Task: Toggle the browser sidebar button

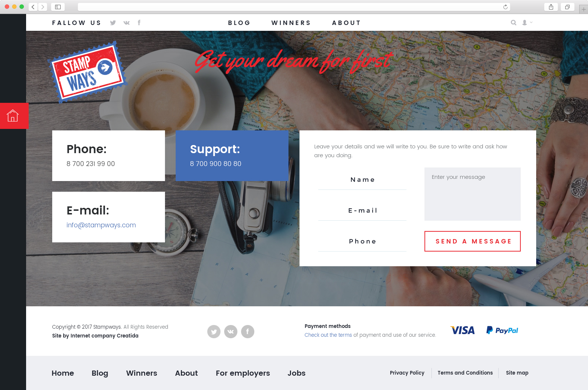Action: [x=58, y=7]
